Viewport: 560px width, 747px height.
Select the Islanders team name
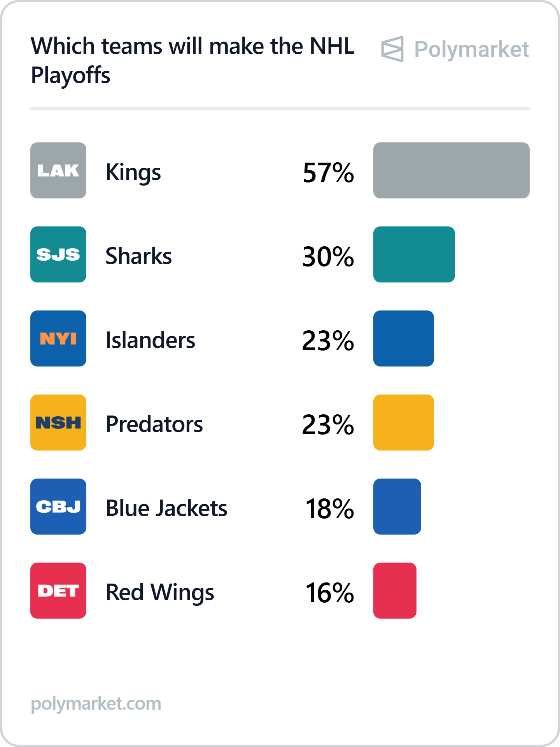150,340
